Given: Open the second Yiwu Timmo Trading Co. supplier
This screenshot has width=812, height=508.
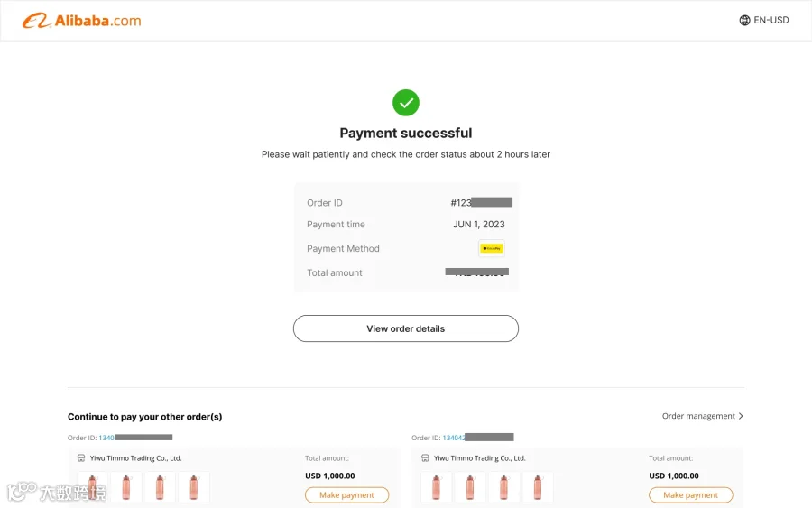Looking at the screenshot, I should (480, 458).
